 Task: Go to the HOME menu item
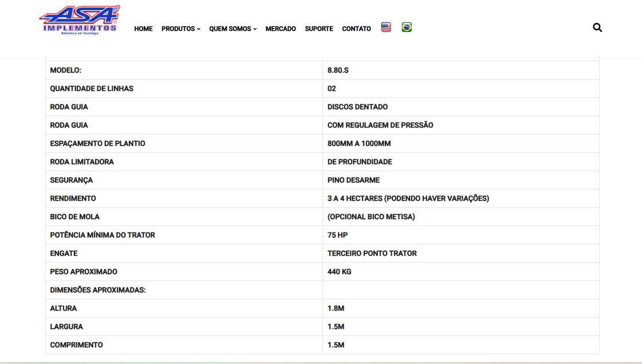pos(143,29)
